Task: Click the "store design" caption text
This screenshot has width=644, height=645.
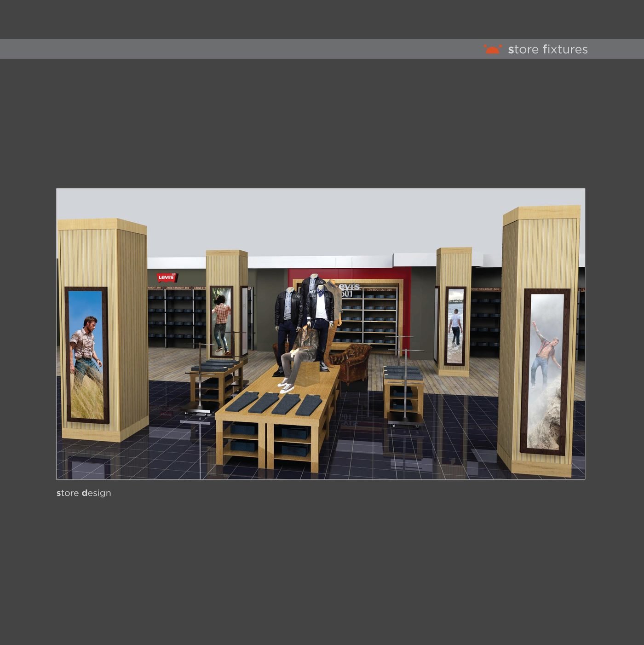Action: tap(84, 493)
